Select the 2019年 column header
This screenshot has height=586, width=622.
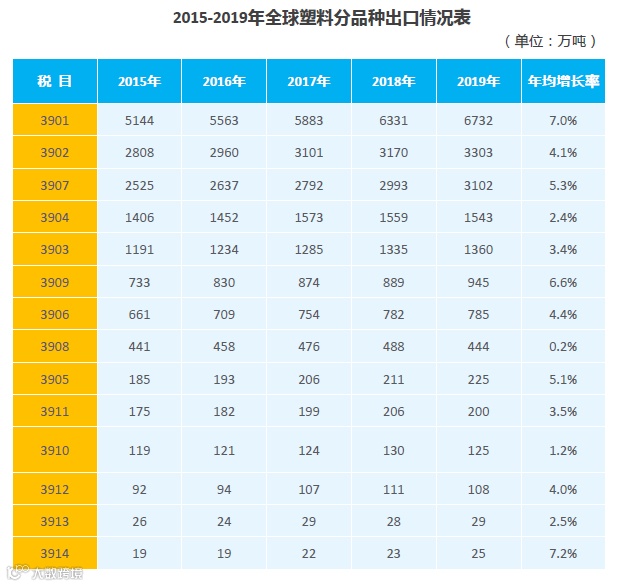pyautogui.click(x=479, y=81)
